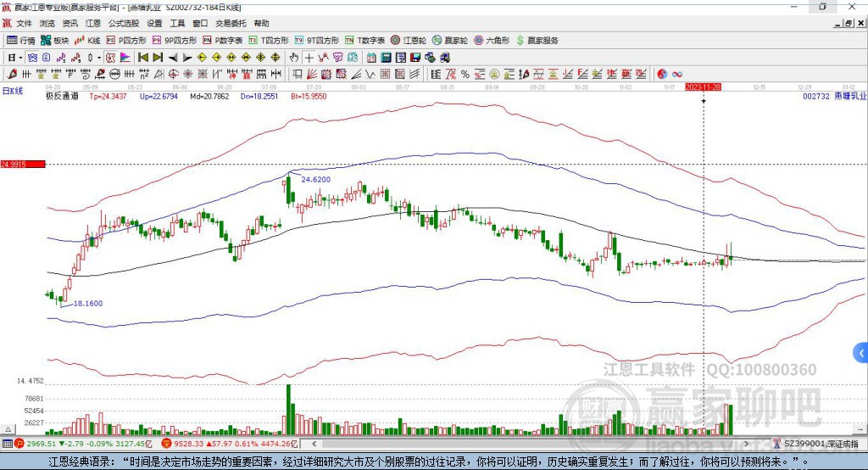Open the 板块 sector view
The width and height of the screenshot is (868, 470).
54,41
